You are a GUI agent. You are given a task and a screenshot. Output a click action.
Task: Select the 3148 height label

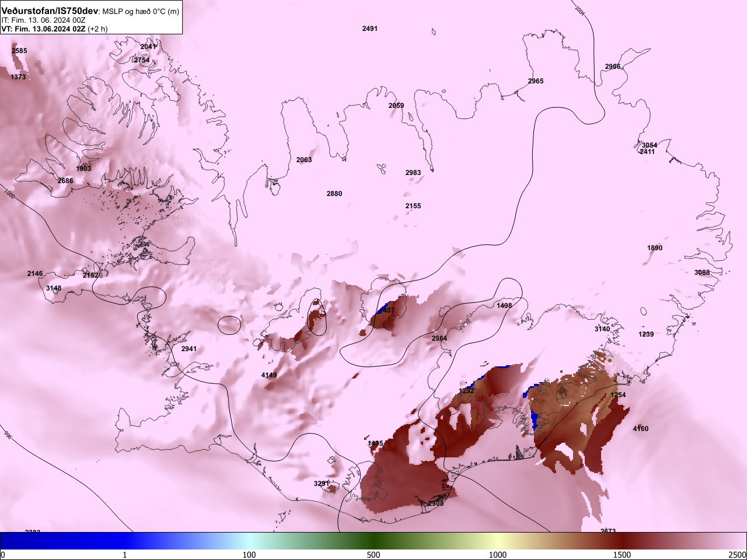(54, 288)
